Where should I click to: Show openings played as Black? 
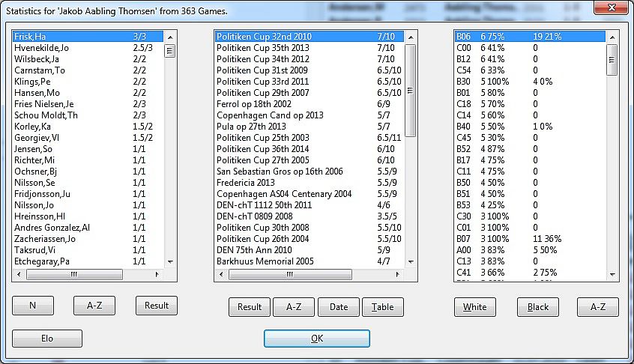[x=537, y=307]
